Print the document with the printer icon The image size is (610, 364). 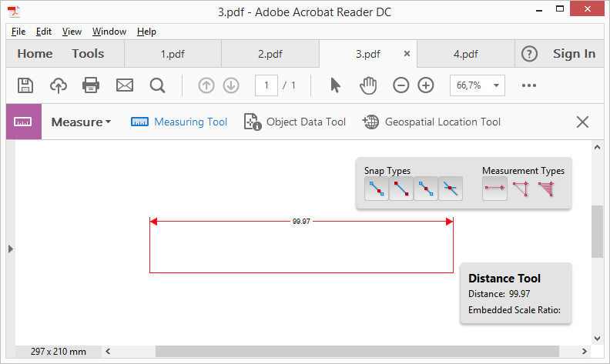[x=91, y=85]
